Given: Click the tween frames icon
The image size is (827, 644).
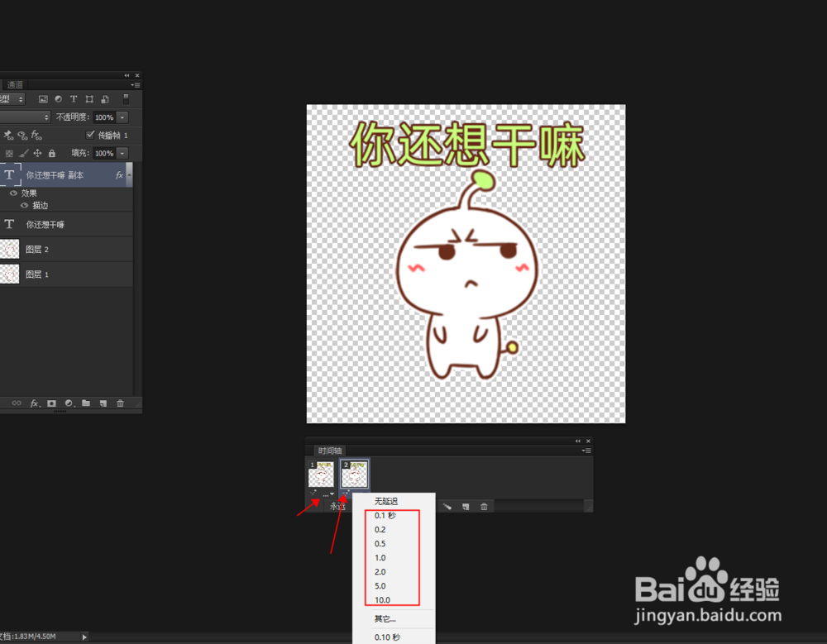Looking at the screenshot, I should coord(447,507).
